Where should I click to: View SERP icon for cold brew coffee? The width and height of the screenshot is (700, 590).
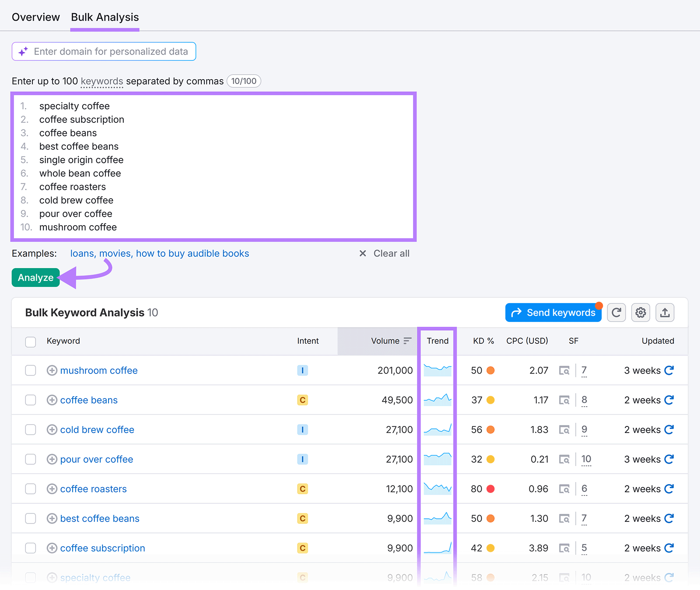[564, 430]
